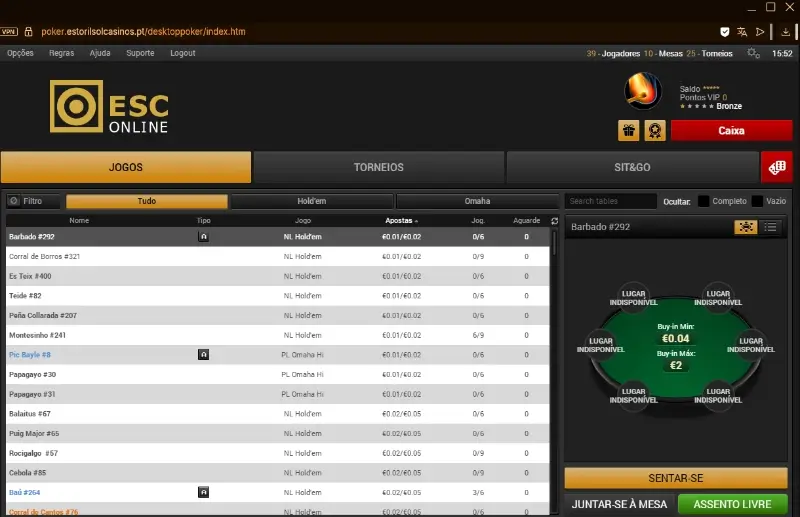
Task: Open the Regras menu
Action: [x=61, y=53]
